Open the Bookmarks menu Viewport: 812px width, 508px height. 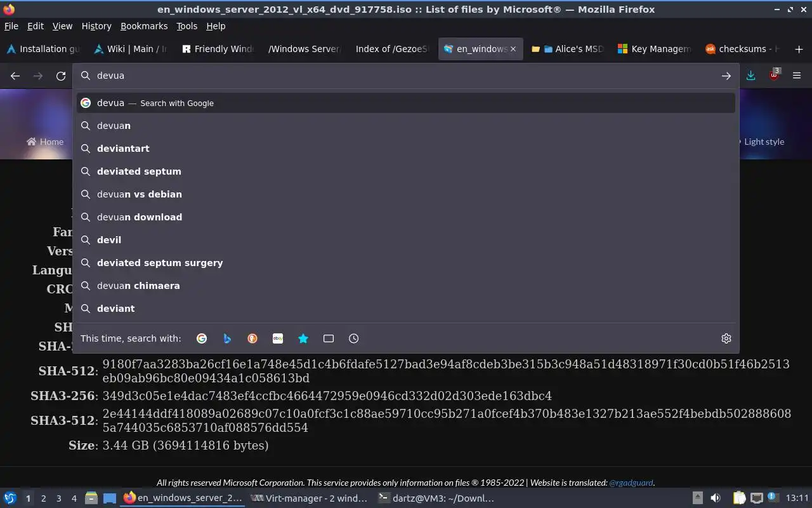144,26
